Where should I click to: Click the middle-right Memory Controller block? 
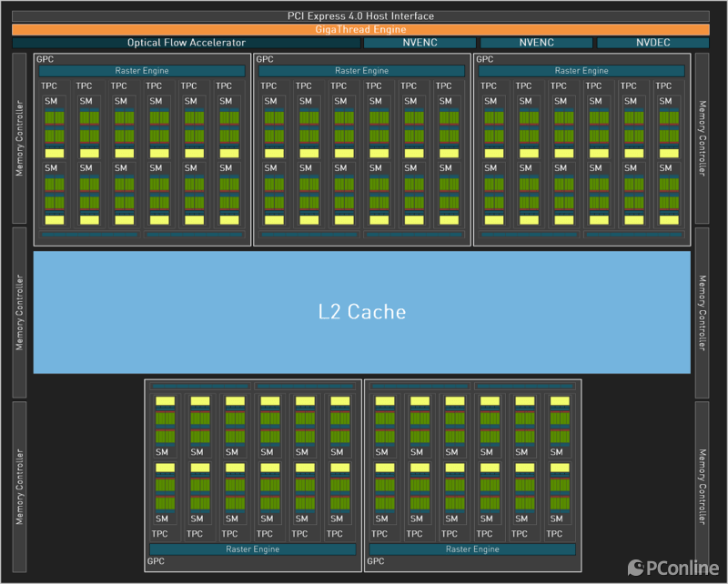click(x=702, y=312)
